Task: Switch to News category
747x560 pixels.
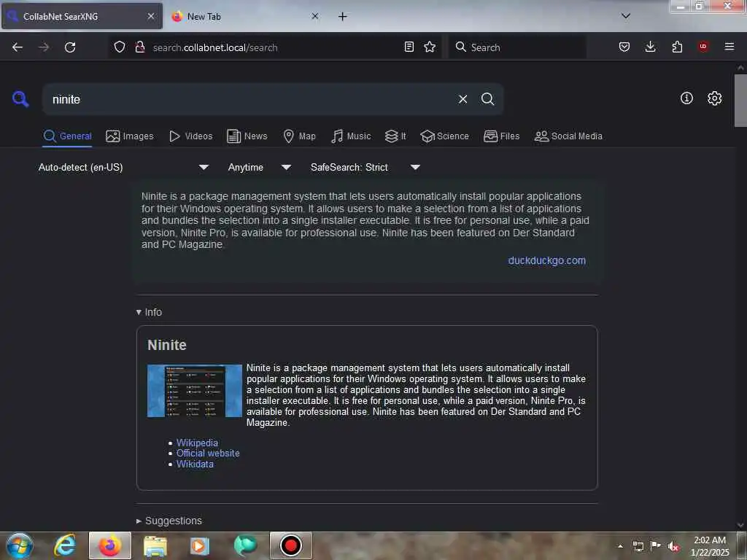Action: [x=247, y=136]
